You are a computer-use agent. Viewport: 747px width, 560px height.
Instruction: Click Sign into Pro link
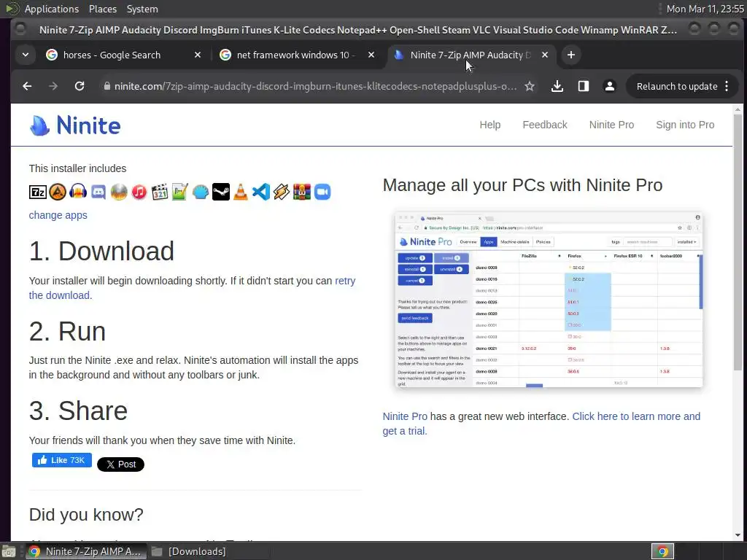tap(685, 125)
